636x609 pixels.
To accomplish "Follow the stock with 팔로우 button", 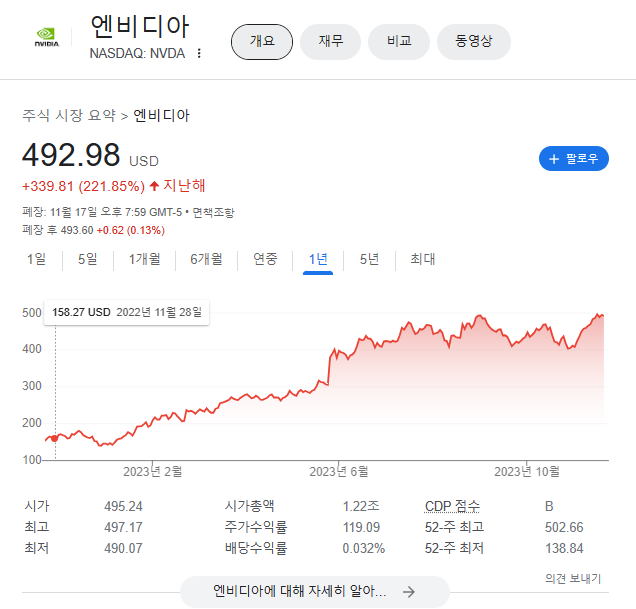I will pyautogui.click(x=574, y=159).
